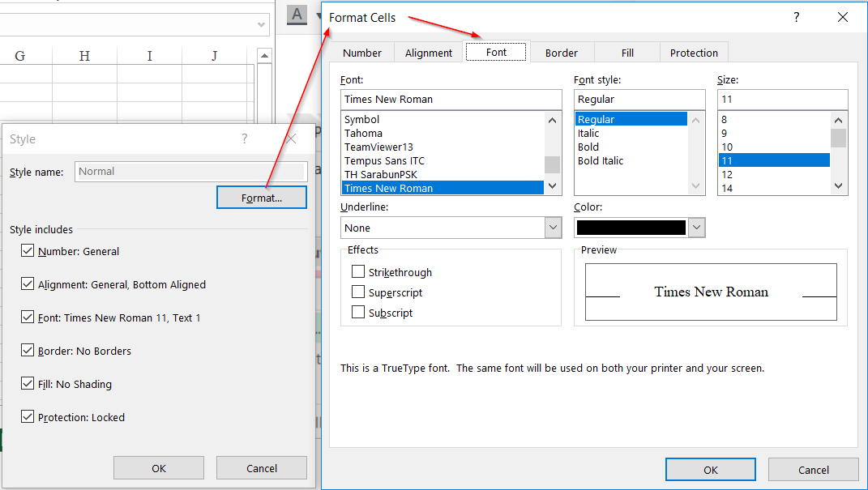The width and height of the screenshot is (868, 490).
Task: Close the Format Cells dialog
Action: tap(843, 17)
